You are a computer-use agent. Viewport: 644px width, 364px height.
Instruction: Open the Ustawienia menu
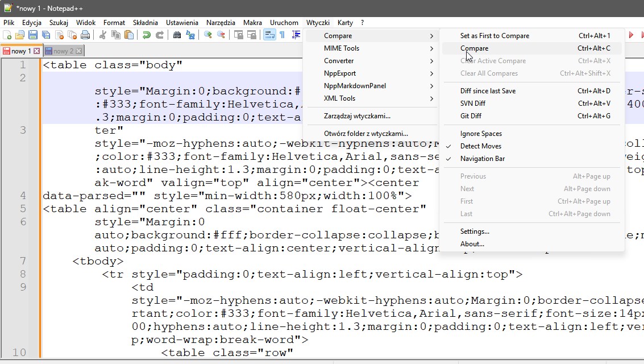pyautogui.click(x=182, y=23)
